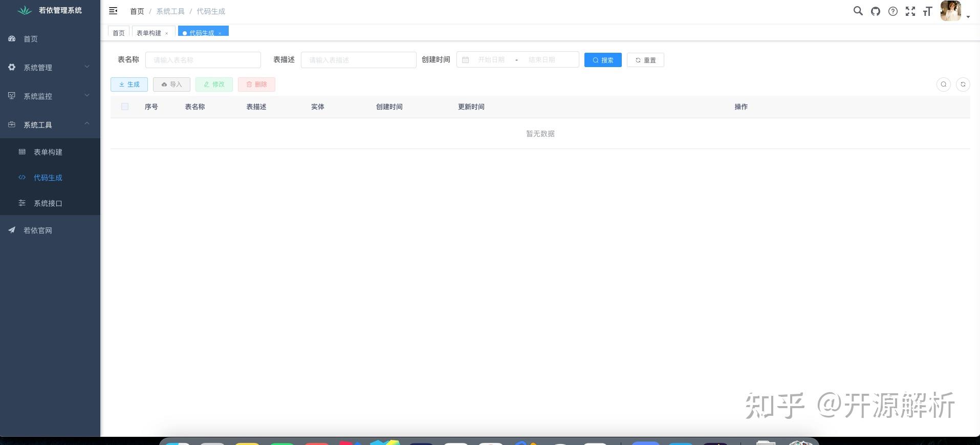Click the 表描述 column header
The image size is (980, 445).
tap(256, 107)
